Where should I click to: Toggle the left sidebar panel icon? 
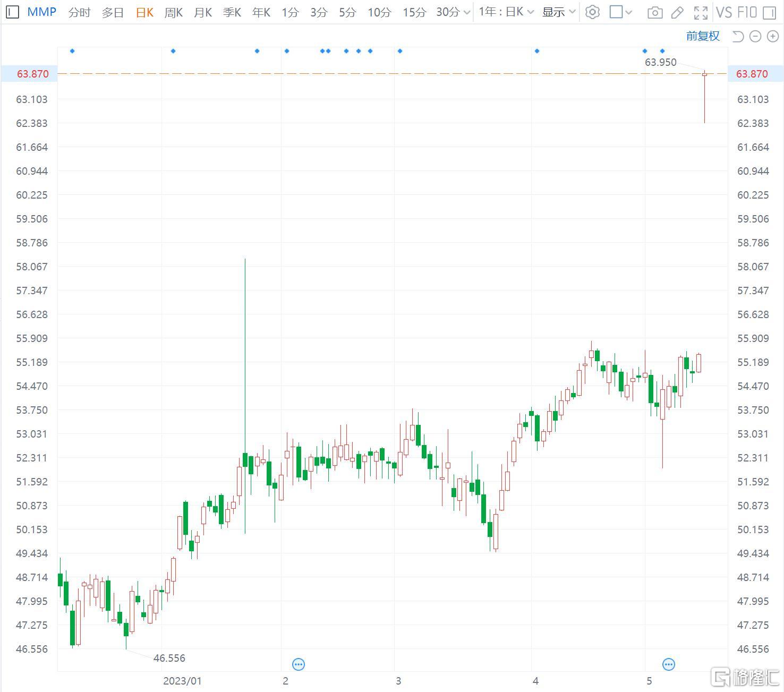pyautogui.click(x=13, y=12)
